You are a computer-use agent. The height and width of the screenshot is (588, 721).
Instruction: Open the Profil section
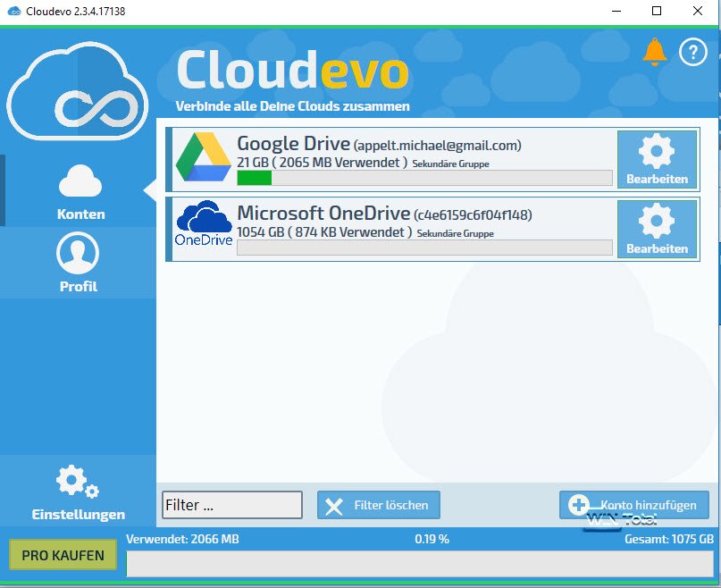coord(78,262)
